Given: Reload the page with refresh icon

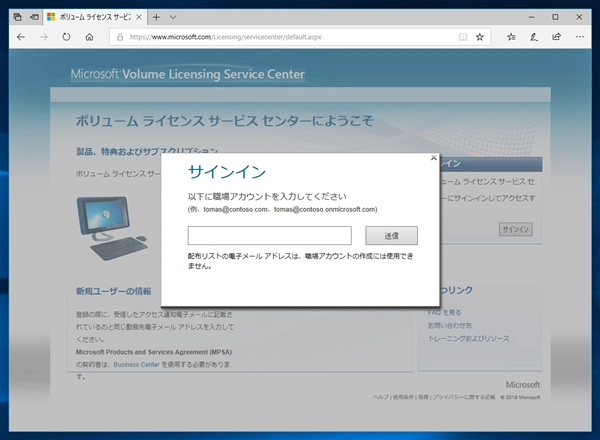Looking at the screenshot, I should [66, 37].
